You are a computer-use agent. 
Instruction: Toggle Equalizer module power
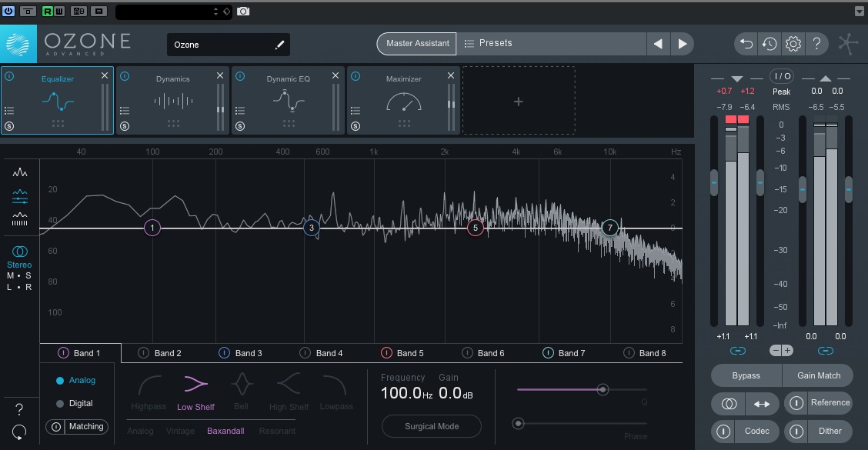(x=9, y=76)
